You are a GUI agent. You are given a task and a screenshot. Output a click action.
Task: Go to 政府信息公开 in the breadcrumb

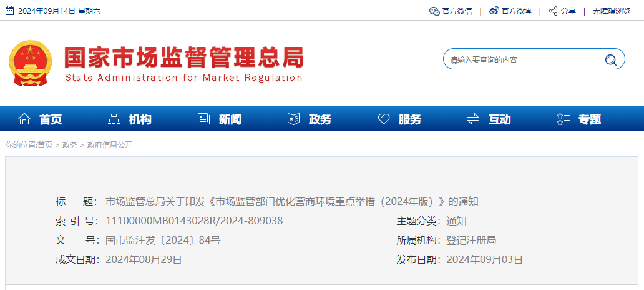pos(110,145)
